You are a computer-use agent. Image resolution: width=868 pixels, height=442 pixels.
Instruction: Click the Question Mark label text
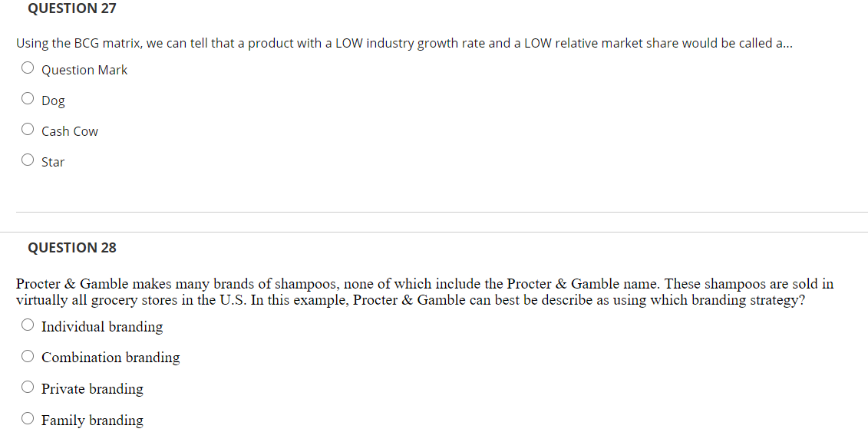pyautogui.click(x=84, y=70)
